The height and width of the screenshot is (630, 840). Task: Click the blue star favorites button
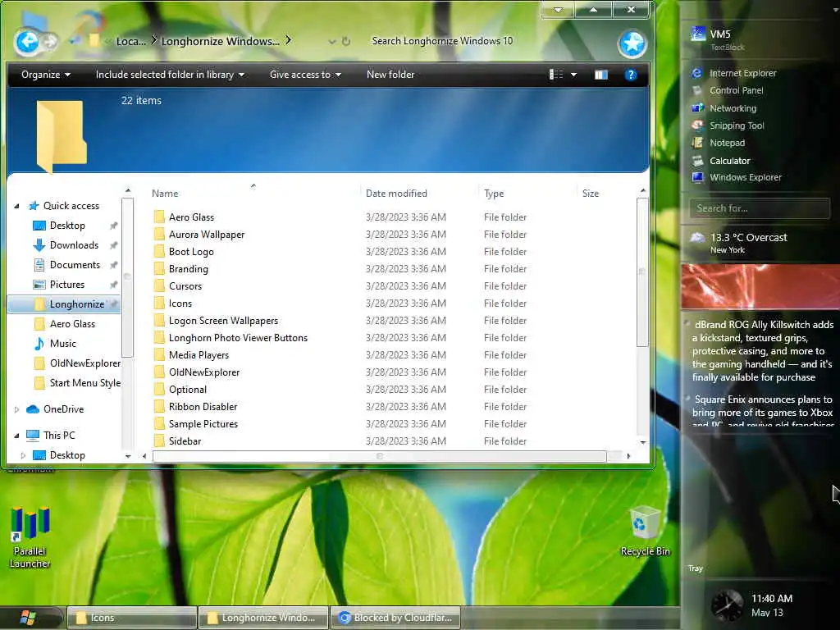click(632, 43)
